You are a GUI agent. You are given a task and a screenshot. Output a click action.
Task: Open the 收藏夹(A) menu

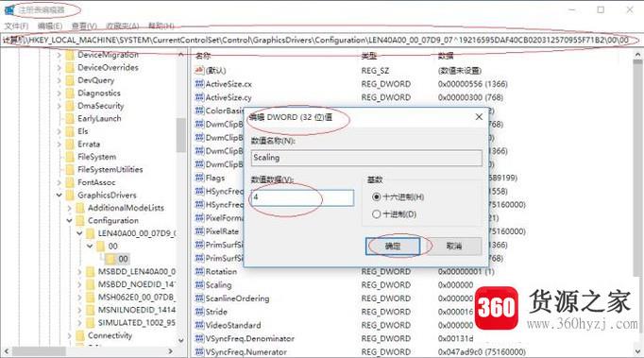pos(123,26)
